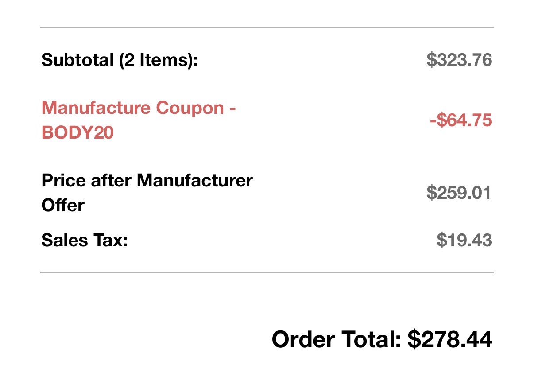Select the $278.44 order total amount
This screenshot has width=534, height=392.
click(450, 340)
